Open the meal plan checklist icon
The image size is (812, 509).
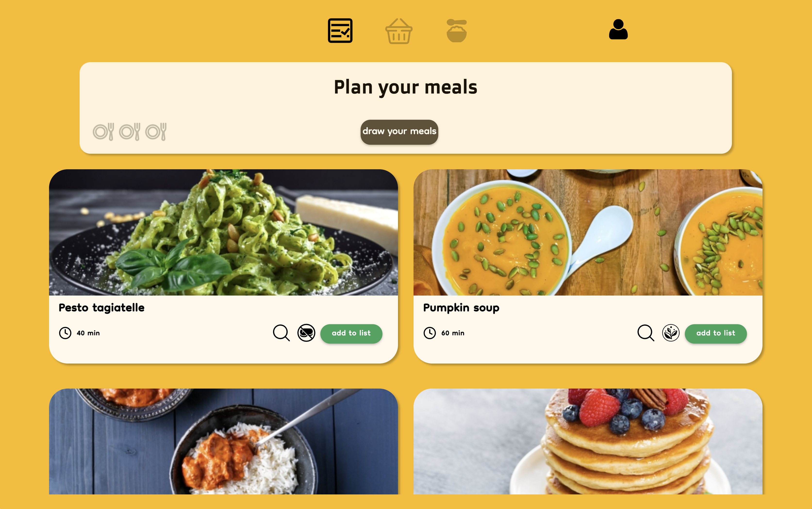coord(340,31)
